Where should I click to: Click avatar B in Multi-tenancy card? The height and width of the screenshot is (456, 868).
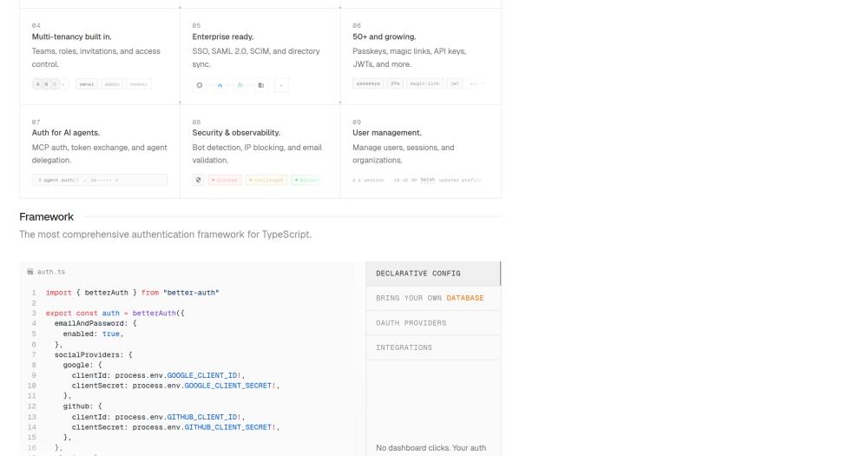[46, 84]
